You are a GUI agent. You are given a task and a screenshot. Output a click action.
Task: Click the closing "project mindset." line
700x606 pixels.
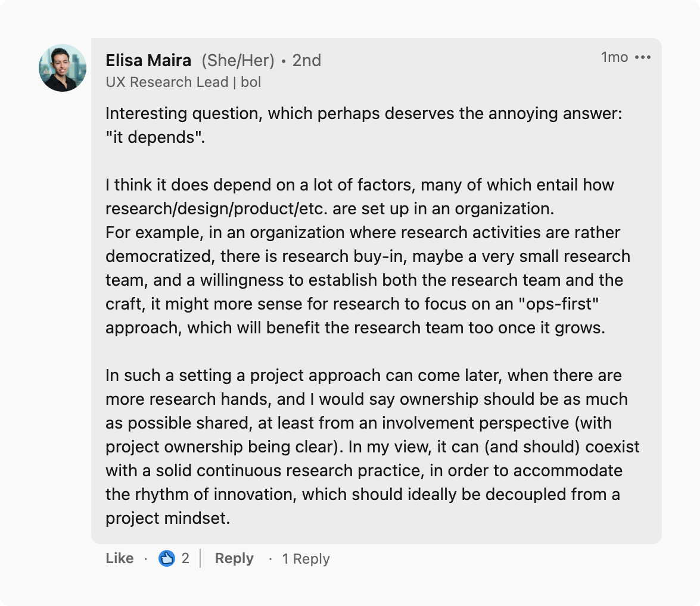167,518
